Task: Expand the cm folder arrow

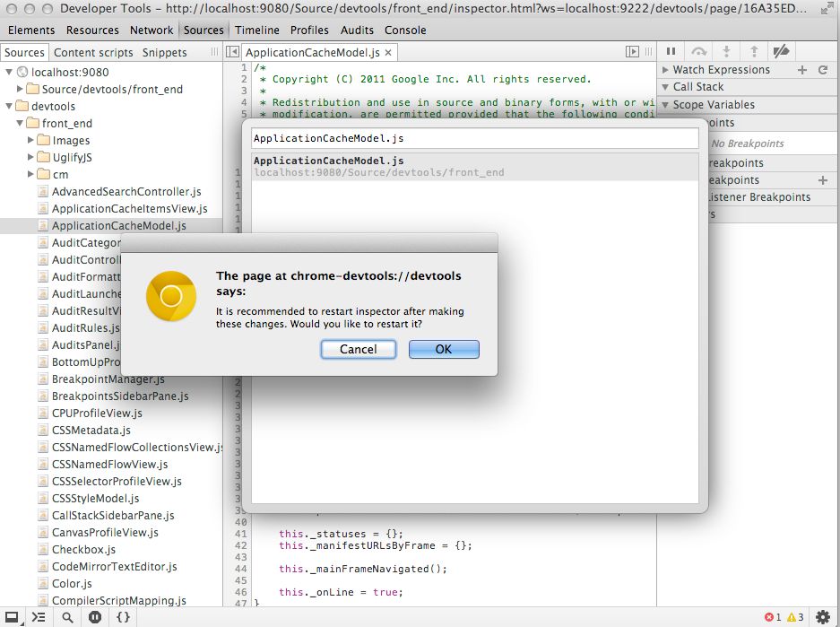Action: tap(30, 174)
